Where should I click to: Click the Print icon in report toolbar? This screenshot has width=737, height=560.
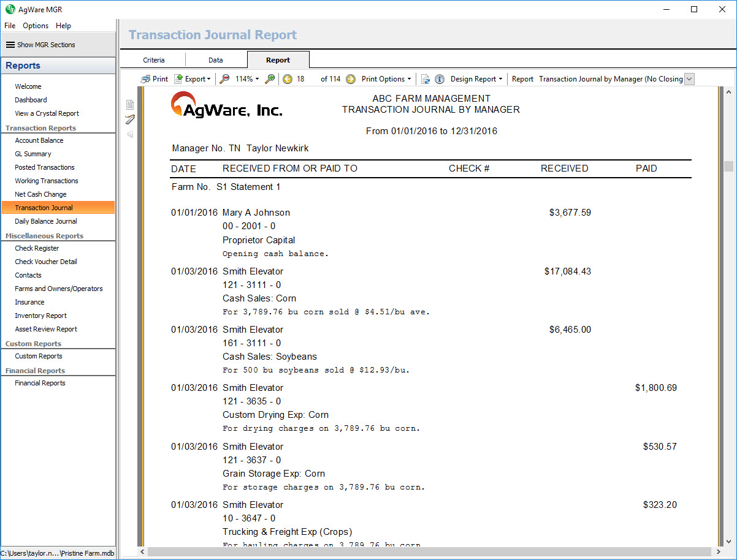146,79
